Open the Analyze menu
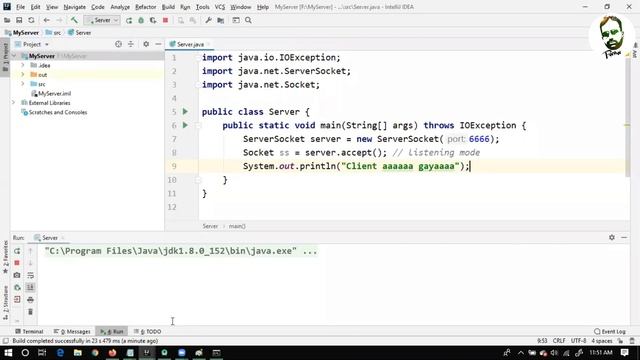The width and height of the screenshot is (640, 360). (x=120, y=7)
